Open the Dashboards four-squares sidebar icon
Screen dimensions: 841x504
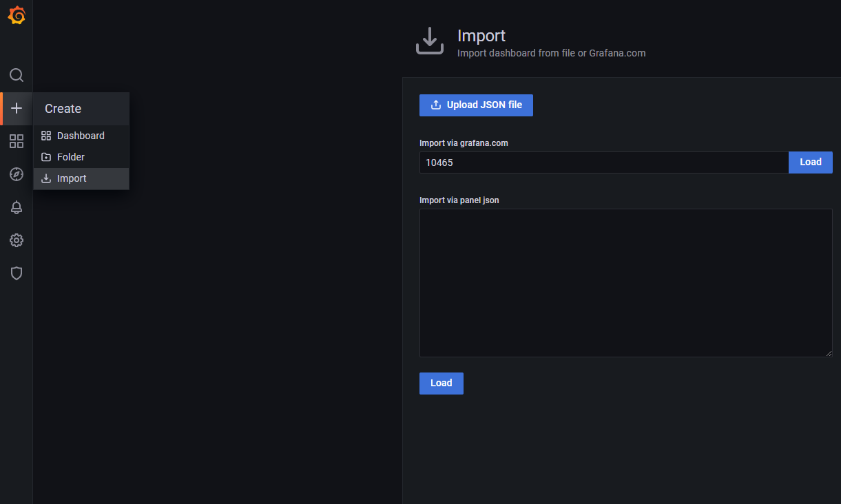coord(17,141)
